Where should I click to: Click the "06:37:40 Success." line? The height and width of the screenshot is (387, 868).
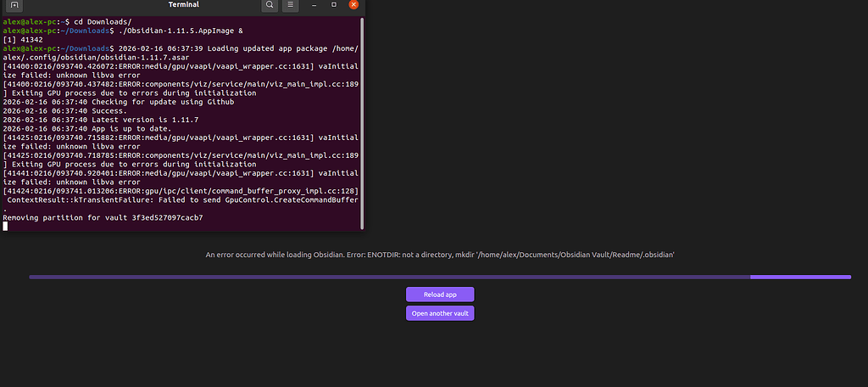tap(65, 110)
